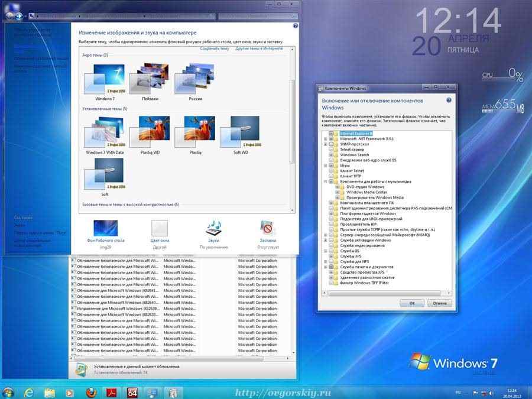
Task: Open Desktop Background (Фон Рабочего стола) settings
Action: point(105,228)
